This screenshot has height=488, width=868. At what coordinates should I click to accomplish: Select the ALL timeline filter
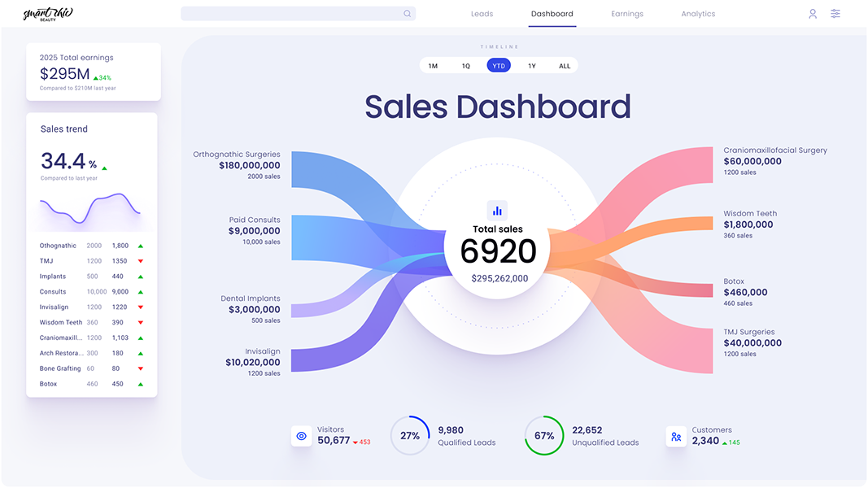(x=564, y=65)
